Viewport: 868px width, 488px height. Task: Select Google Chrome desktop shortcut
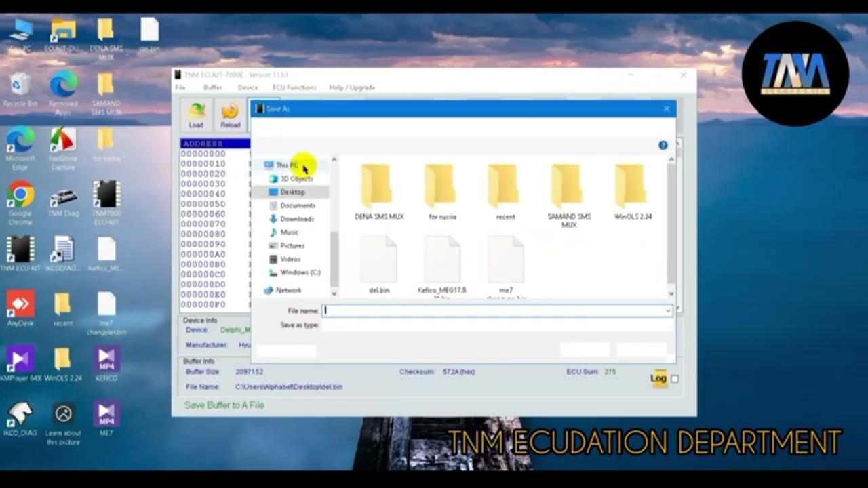click(x=20, y=203)
